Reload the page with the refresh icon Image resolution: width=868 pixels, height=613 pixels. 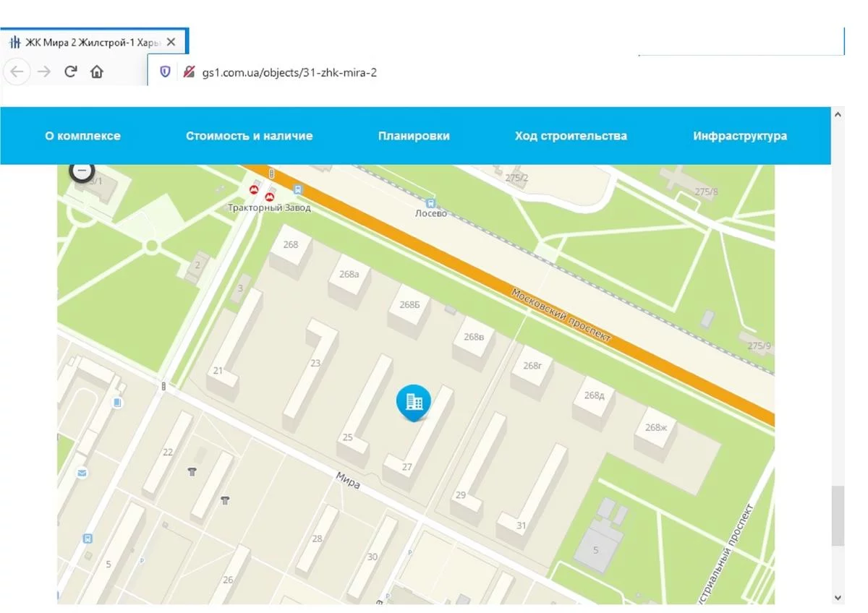coord(70,72)
